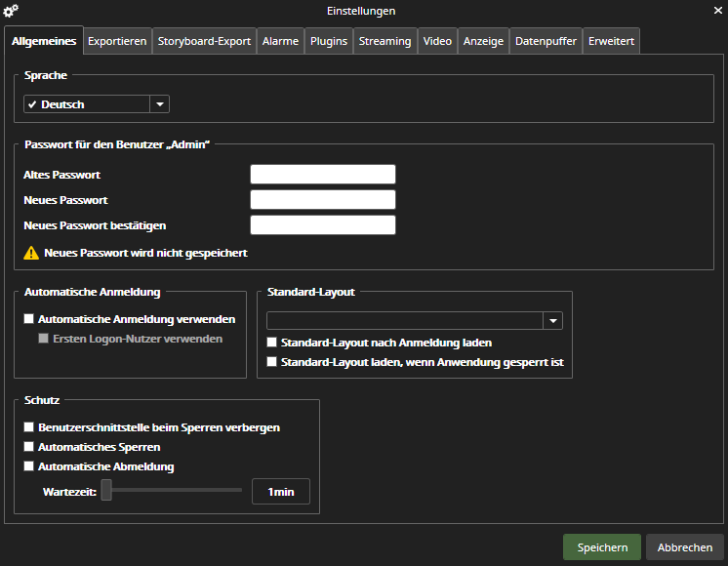Expand the Standard-Layout dropdown list

pyautogui.click(x=552, y=321)
